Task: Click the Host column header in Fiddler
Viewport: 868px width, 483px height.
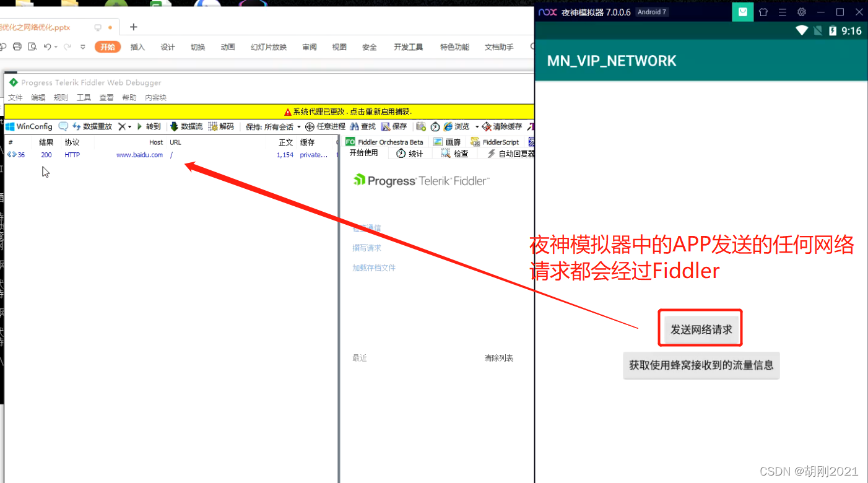Action: [156, 142]
